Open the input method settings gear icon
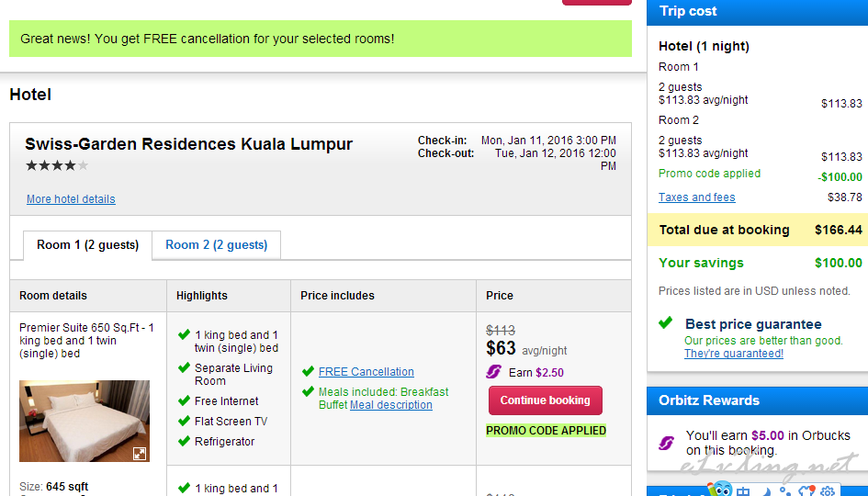The width and height of the screenshot is (868, 496). click(x=828, y=491)
